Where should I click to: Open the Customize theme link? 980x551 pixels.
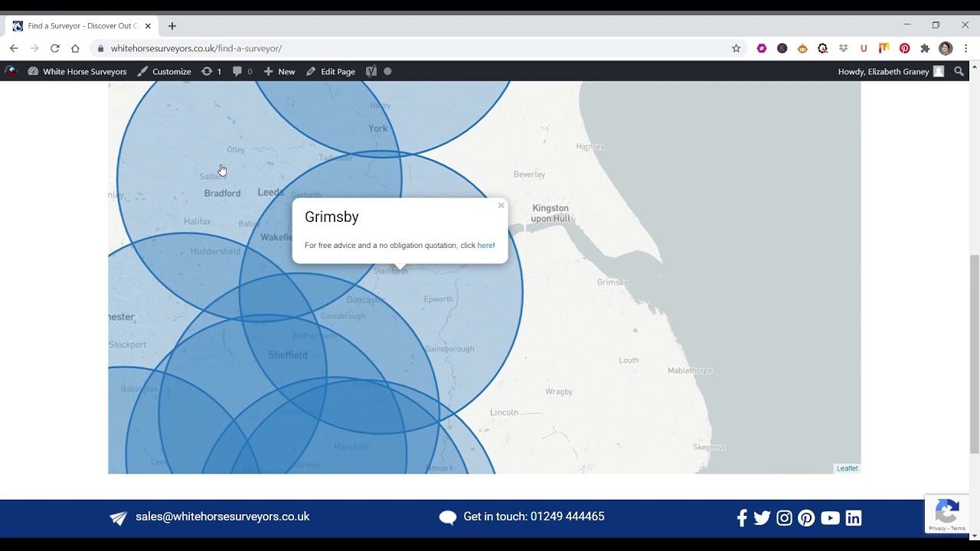pyautogui.click(x=164, y=71)
